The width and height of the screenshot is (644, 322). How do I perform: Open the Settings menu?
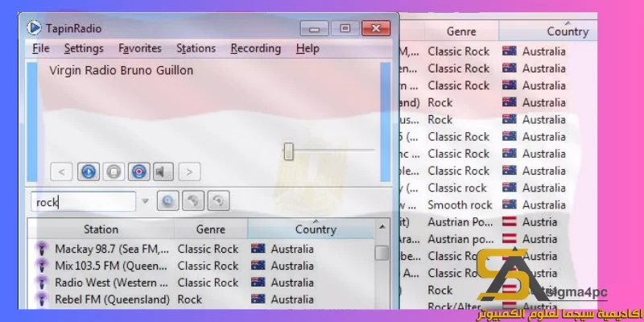[84, 48]
